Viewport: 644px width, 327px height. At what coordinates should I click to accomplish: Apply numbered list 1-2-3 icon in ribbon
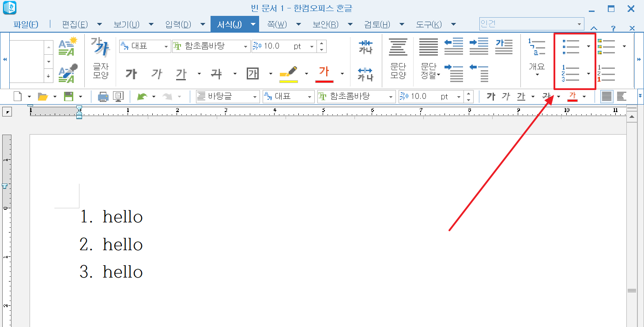tap(571, 73)
